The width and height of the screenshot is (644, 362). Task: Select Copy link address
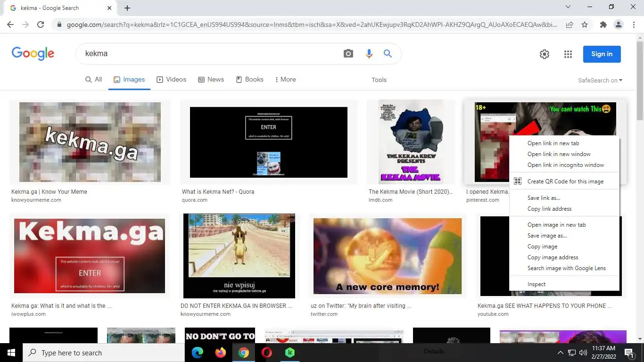[x=564, y=209]
